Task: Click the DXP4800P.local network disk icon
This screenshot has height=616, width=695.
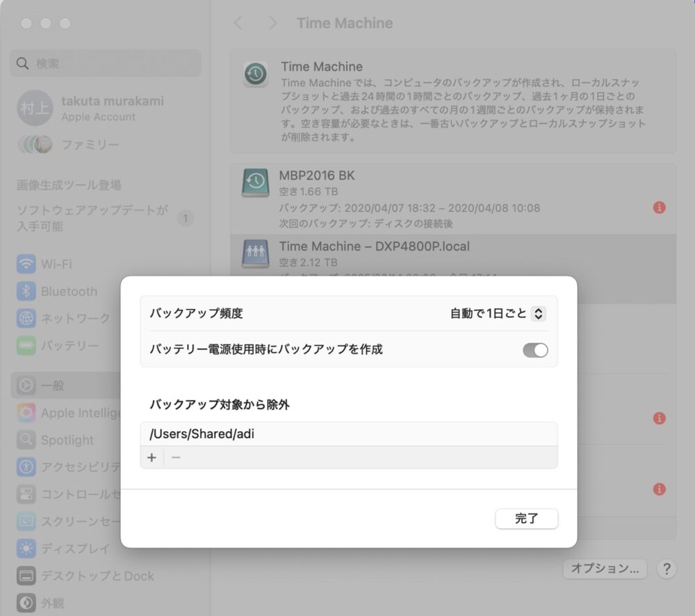Action: pyautogui.click(x=255, y=253)
